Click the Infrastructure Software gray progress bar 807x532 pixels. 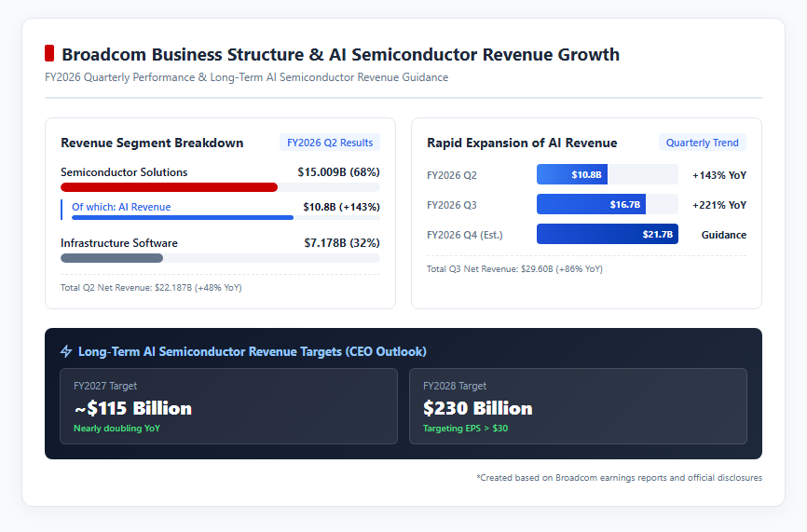tap(112, 258)
